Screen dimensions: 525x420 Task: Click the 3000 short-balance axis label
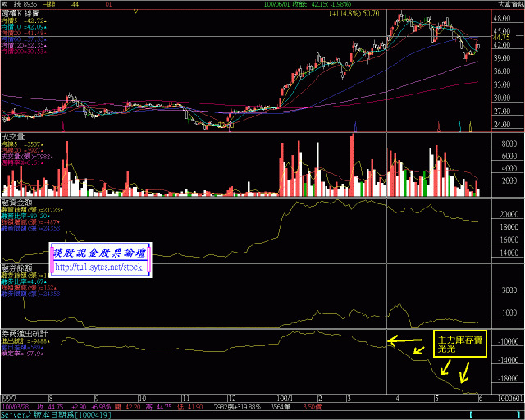509,290
